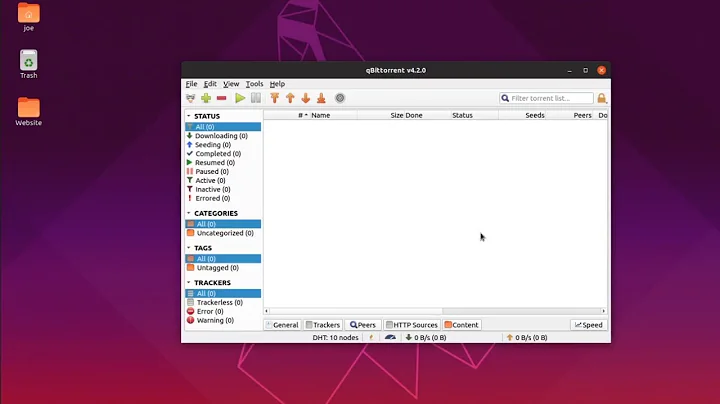The image size is (720, 404).
Task: Collapse the CATEGORIES section
Action: tap(189, 213)
